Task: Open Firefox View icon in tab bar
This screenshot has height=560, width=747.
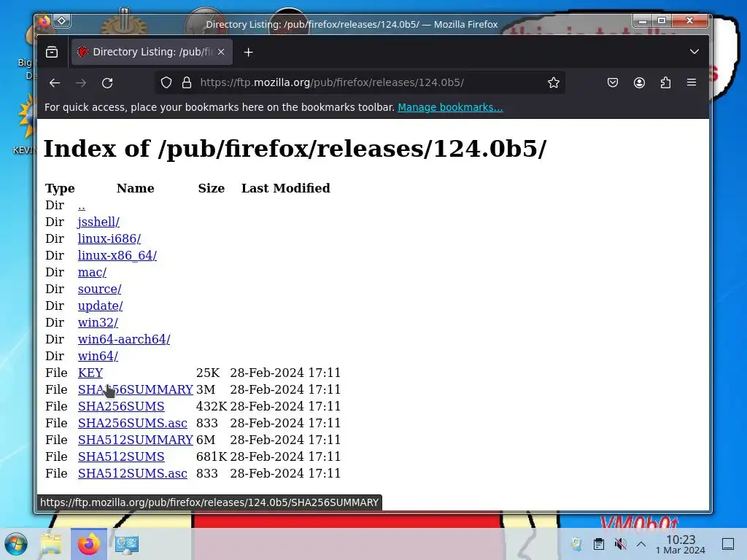Action: [x=52, y=52]
